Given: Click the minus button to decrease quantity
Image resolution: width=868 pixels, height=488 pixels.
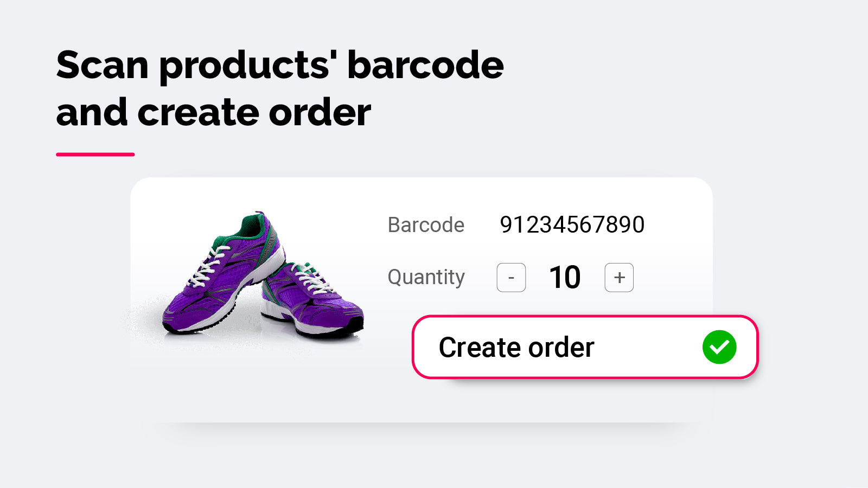Looking at the screenshot, I should (510, 277).
